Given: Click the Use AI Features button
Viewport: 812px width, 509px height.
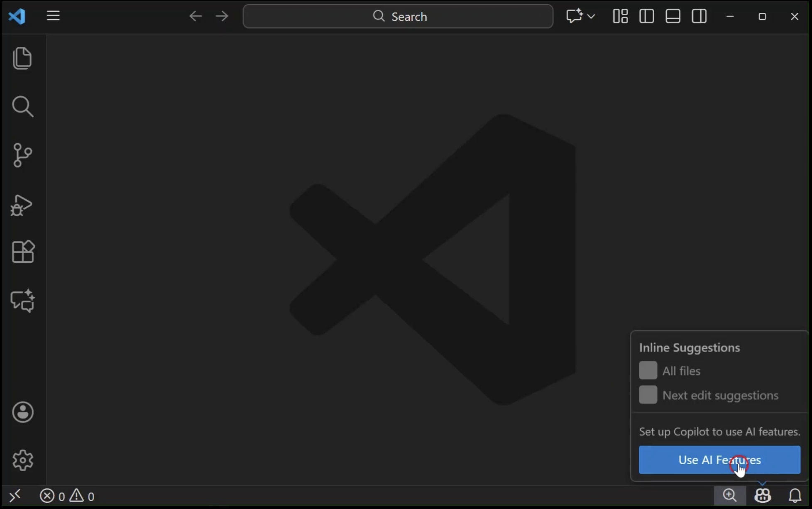Looking at the screenshot, I should point(719,460).
